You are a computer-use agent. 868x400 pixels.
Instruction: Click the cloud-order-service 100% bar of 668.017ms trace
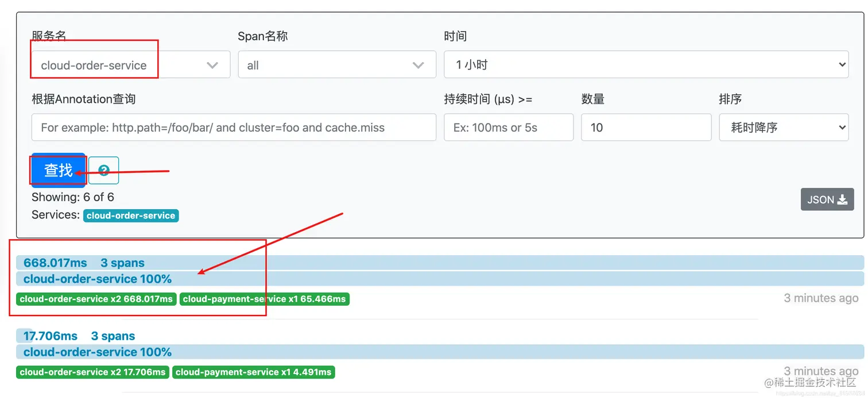coord(440,279)
